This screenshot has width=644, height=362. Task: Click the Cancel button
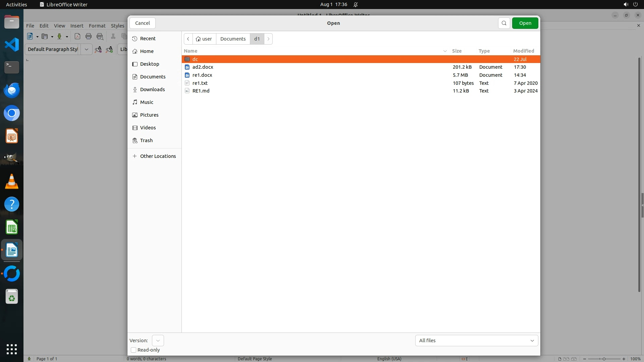coord(142,23)
